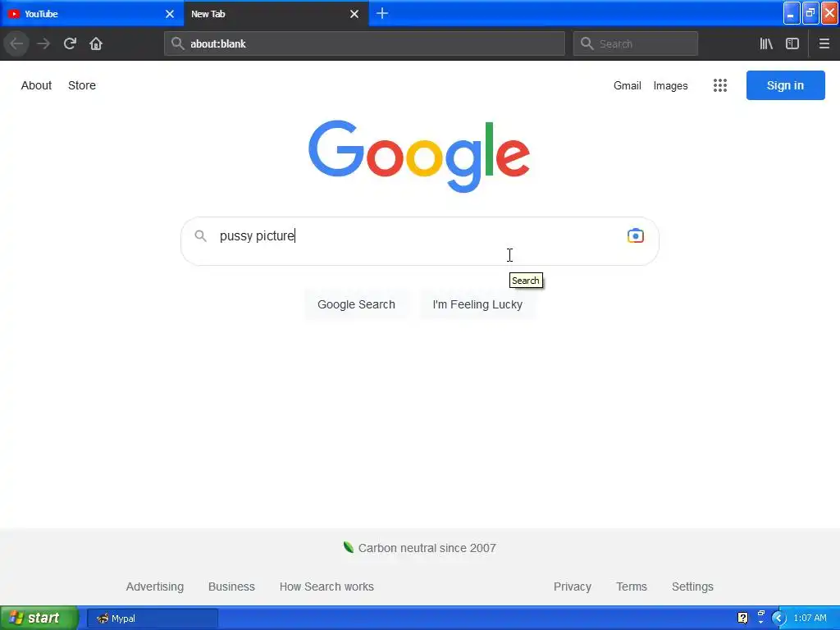This screenshot has width=840, height=630.
Task: Click the Google logo
Action: (x=419, y=155)
